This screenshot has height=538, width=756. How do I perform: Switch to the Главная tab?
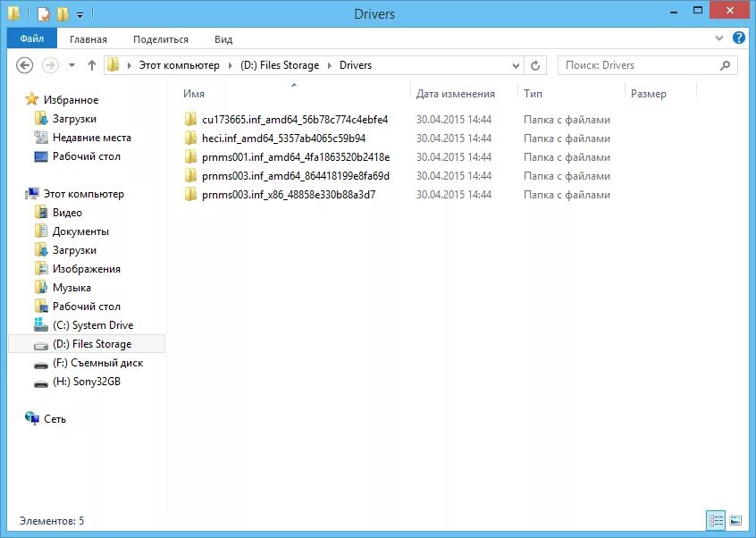pyautogui.click(x=88, y=39)
